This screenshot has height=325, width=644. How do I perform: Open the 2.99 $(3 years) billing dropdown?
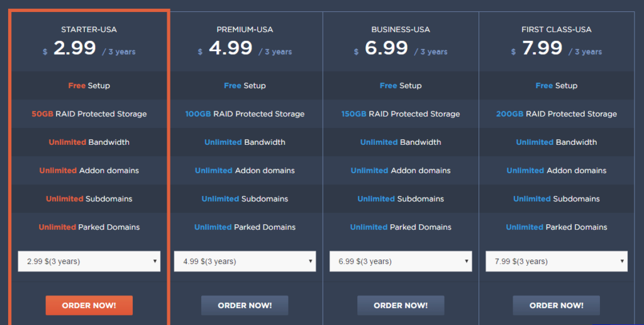click(89, 261)
